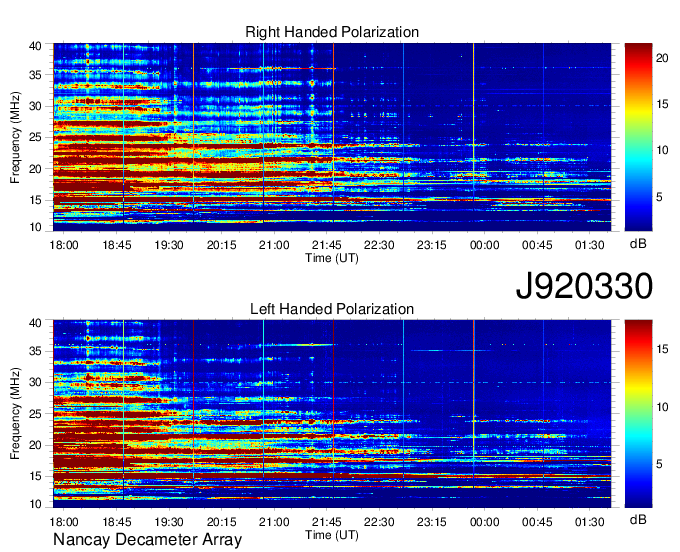Click the Left Handed Polarization plot title

pyautogui.click(x=332, y=309)
